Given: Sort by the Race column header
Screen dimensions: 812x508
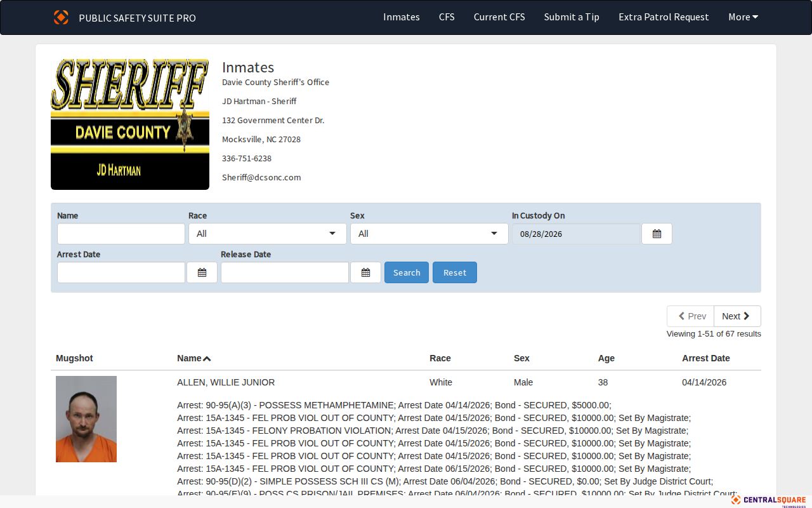Looking at the screenshot, I should click(440, 358).
